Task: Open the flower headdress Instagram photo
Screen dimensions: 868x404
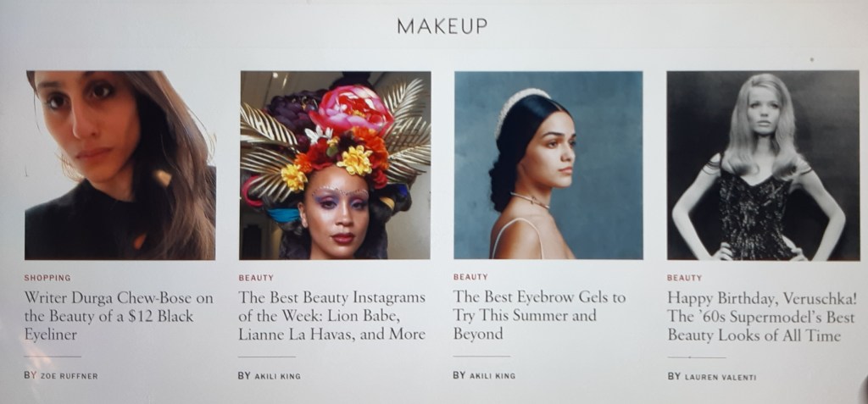Action: pyautogui.click(x=335, y=165)
